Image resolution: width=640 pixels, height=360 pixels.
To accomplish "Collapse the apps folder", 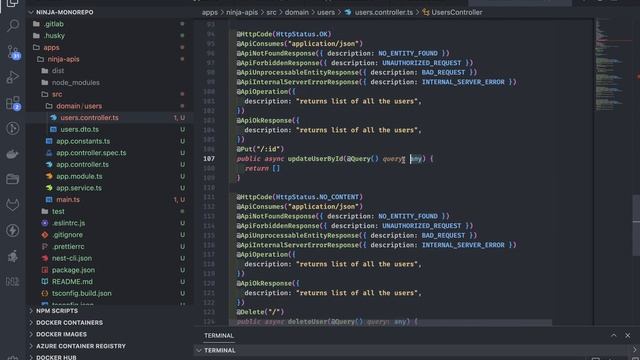I will 51,47.
